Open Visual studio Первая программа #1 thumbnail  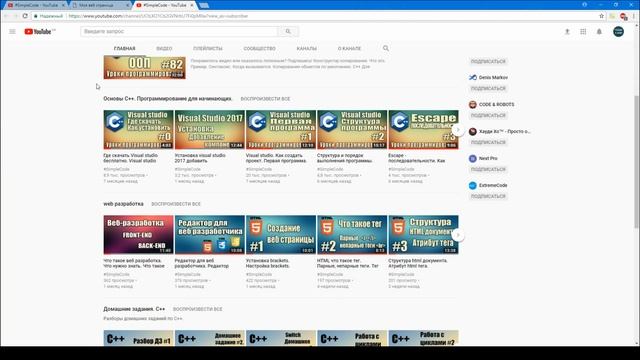281,129
